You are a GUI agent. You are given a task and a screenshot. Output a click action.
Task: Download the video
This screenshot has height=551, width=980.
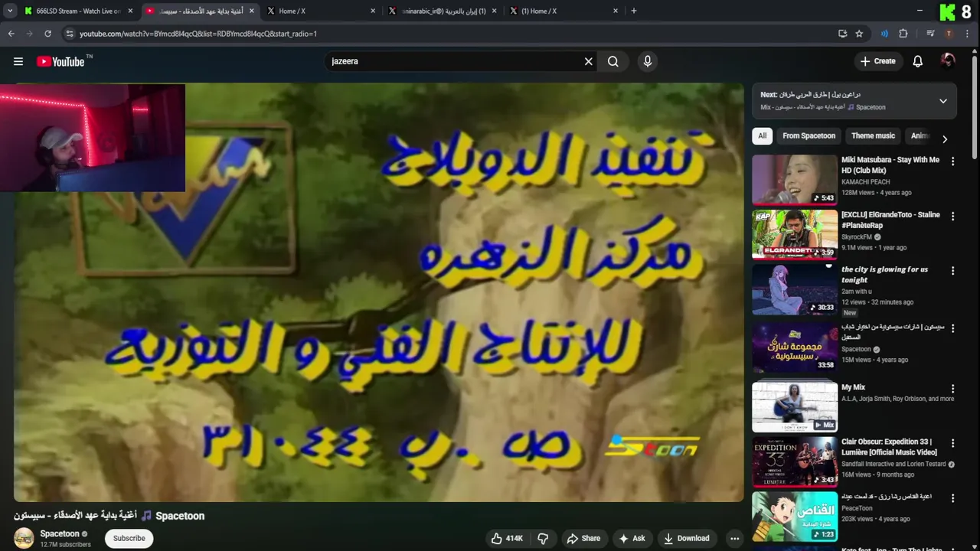click(x=686, y=538)
